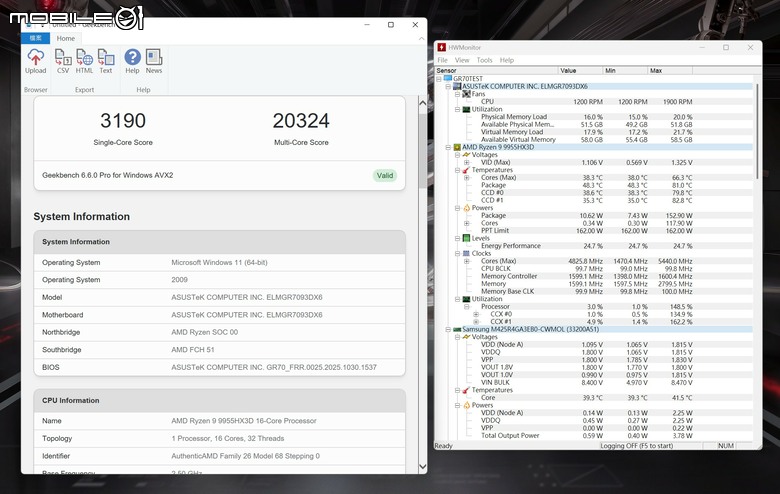The height and width of the screenshot is (494, 780).
Task: Click Geekbench scrollbar down arrow
Action: pos(422,467)
